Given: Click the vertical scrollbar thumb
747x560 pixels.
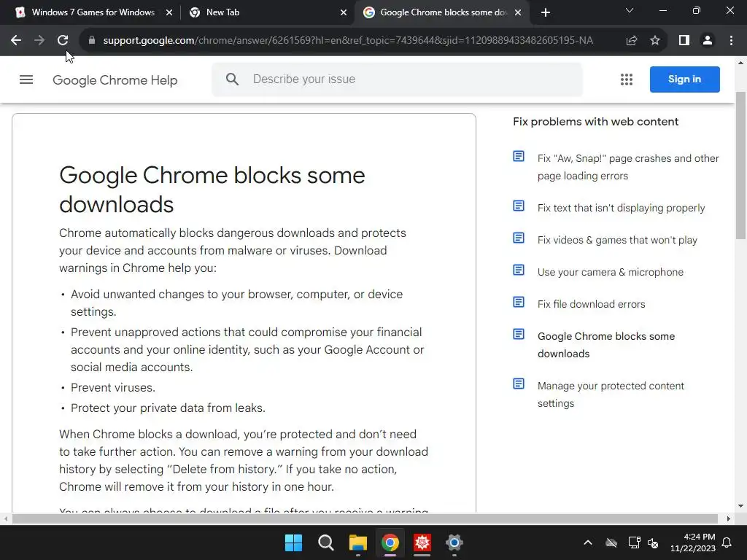Looking at the screenshot, I should [x=741, y=166].
